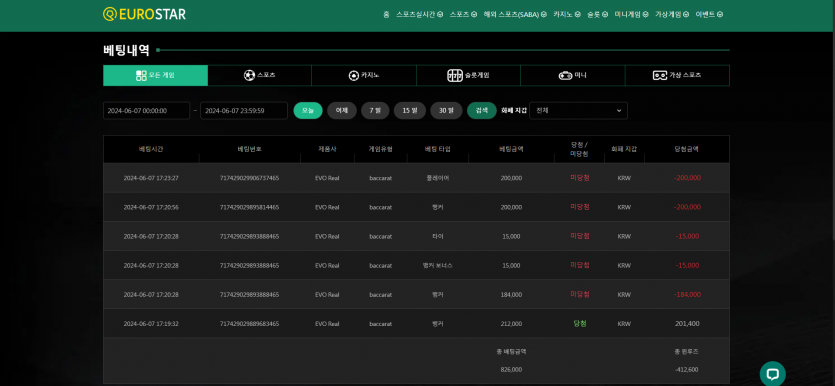Viewport: 835px width, 386px height.
Task: Click the 212,000 bet amount
Action: (x=511, y=324)
